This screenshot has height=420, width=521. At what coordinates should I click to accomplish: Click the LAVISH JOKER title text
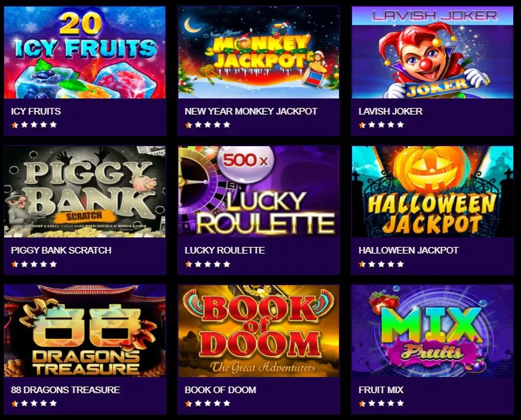[x=390, y=112]
